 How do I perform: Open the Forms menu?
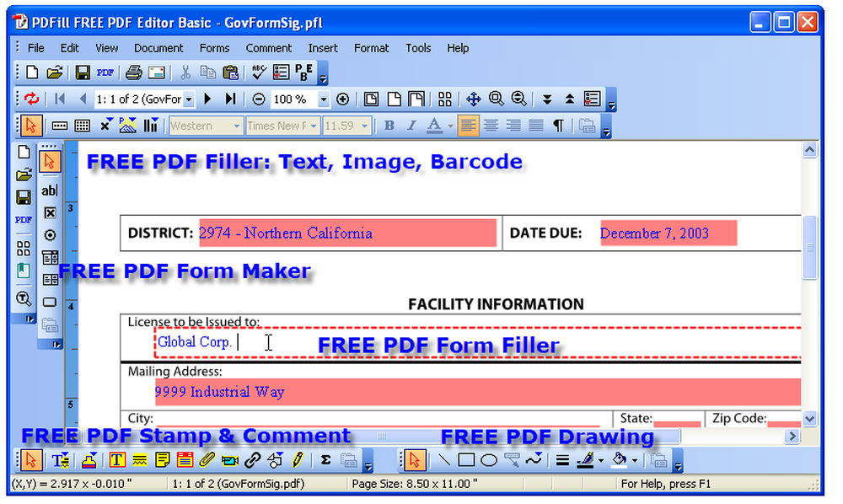[214, 48]
